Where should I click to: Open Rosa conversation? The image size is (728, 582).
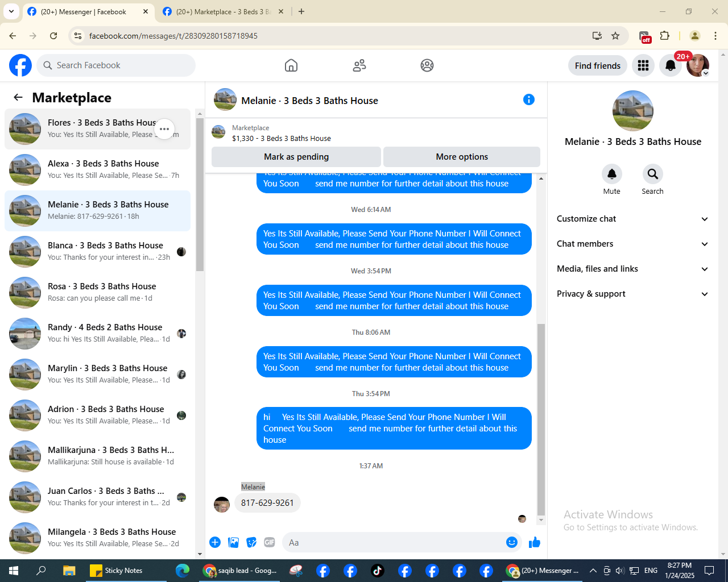98,293
